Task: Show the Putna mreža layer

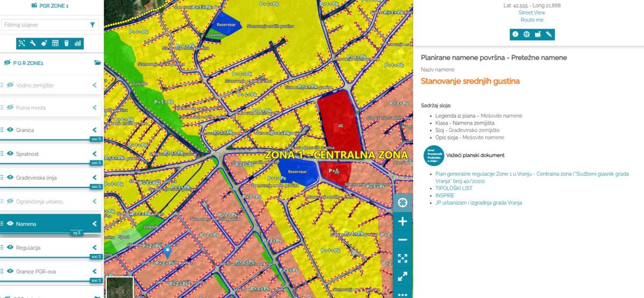Action: pyautogui.click(x=10, y=107)
